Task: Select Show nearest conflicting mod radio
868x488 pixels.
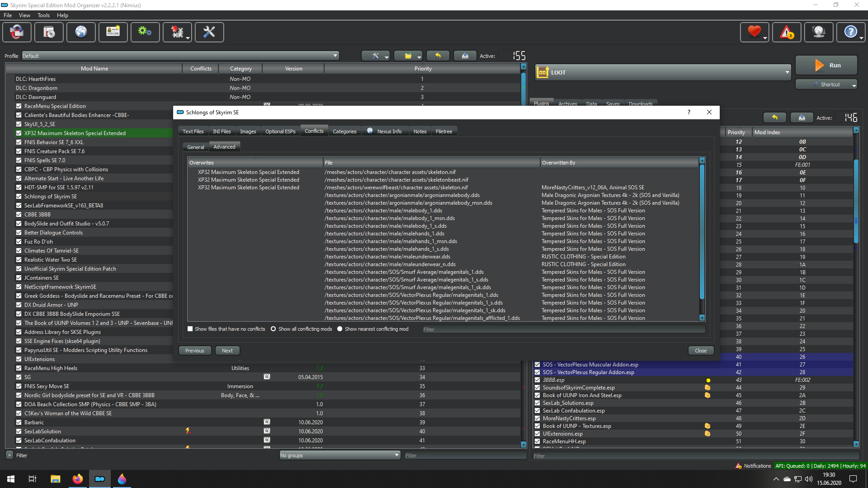Action: [x=340, y=329]
